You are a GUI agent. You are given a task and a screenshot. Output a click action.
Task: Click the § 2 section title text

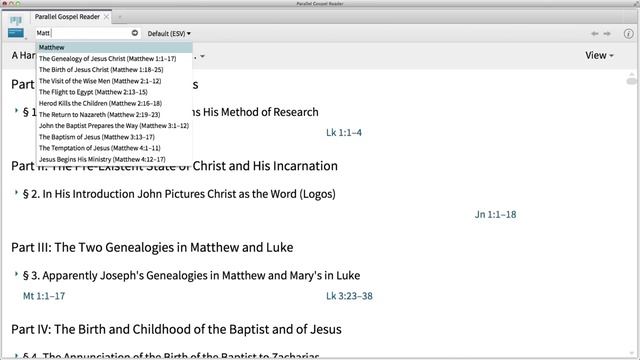tap(179, 194)
